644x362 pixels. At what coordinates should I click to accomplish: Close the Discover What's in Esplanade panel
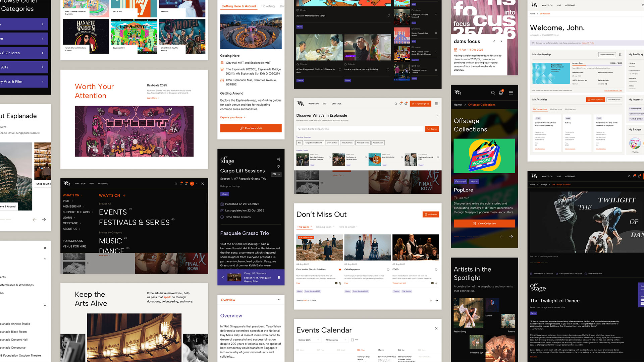coord(437,115)
